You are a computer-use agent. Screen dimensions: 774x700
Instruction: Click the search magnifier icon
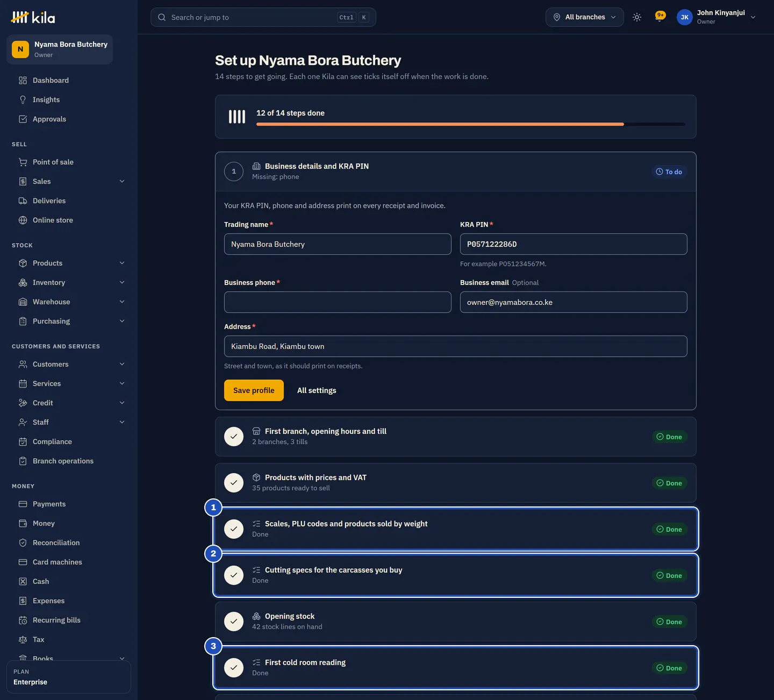tap(162, 17)
